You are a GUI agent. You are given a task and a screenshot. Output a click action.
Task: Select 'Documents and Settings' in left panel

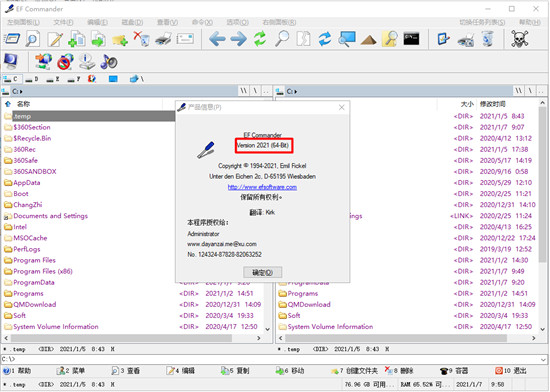click(x=50, y=216)
